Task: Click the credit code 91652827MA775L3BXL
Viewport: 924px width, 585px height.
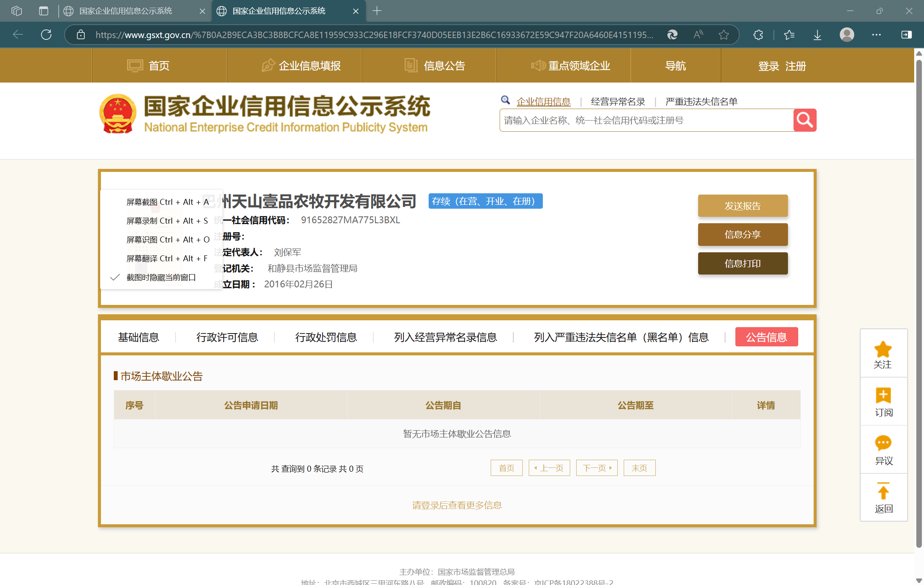Action: coord(350,220)
